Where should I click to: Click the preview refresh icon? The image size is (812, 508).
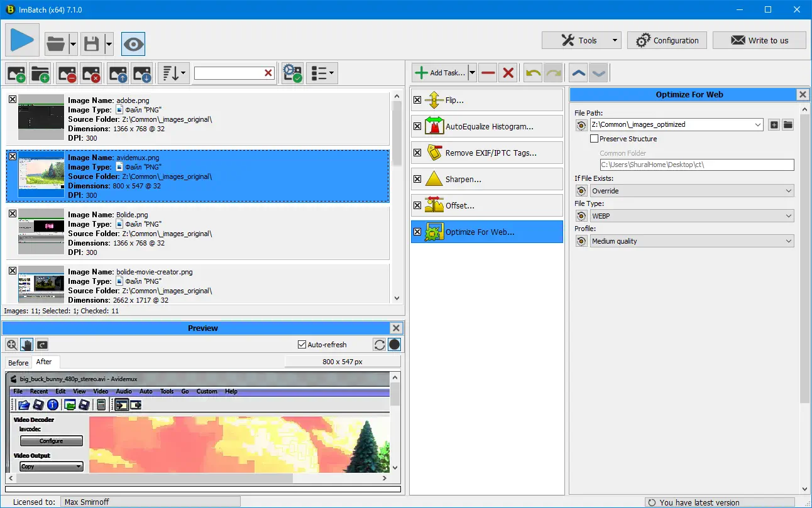(379, 344)
